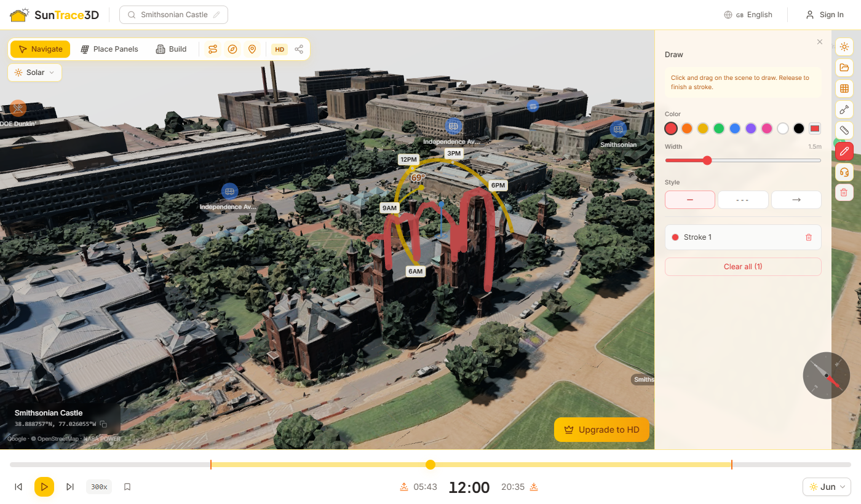Viewport: 861px width, 504px height.
Task: Click the DOE Dunkin' restaurant map marker
Action: 18,108
